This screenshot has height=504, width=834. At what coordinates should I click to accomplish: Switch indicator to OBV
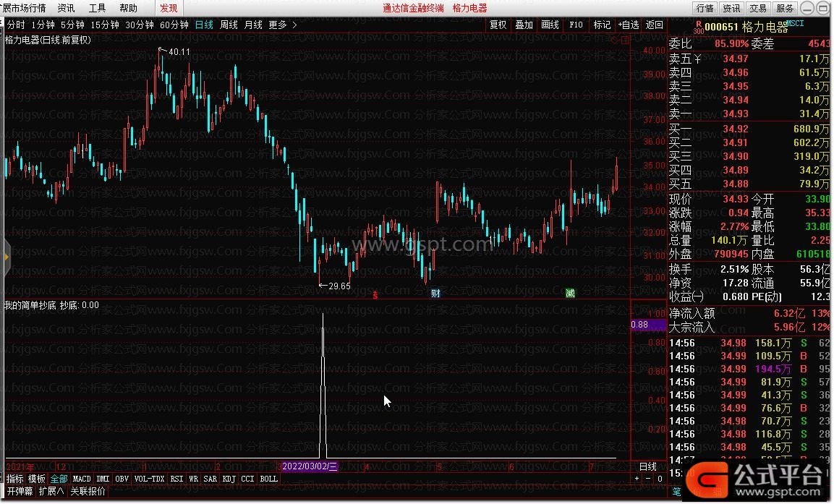point(122,479)
